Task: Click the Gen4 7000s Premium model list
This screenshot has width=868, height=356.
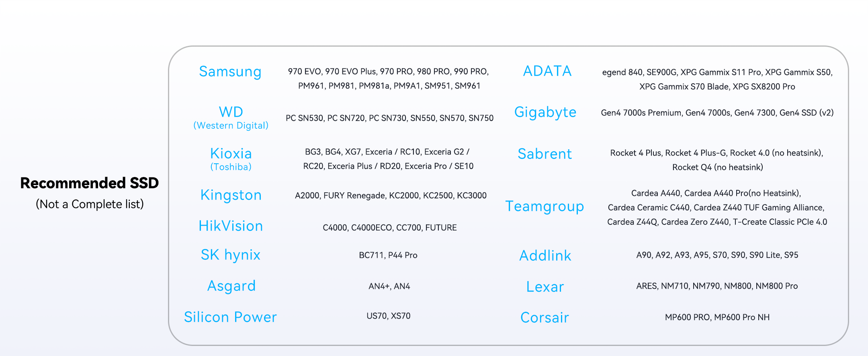Action: 717,113
